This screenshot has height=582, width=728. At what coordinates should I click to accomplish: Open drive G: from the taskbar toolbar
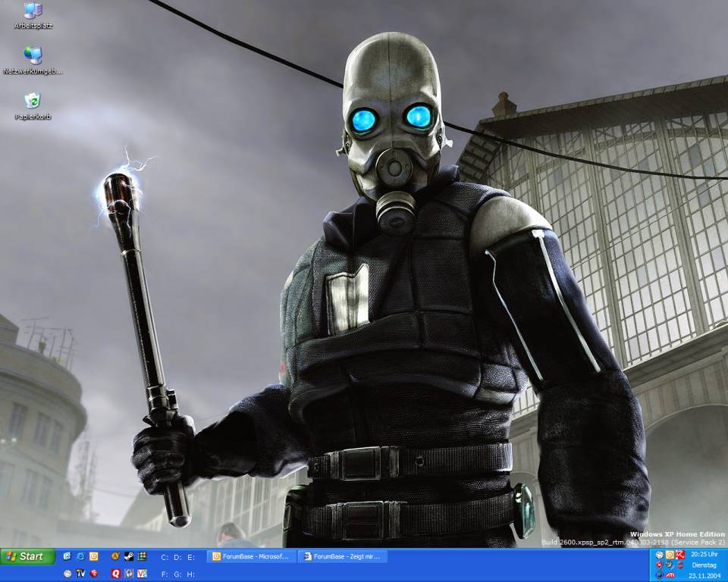[x=177, y=574]
